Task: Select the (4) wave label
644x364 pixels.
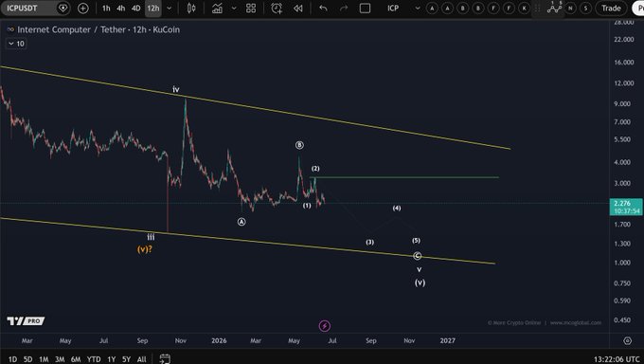Action: tap(396, 208)
